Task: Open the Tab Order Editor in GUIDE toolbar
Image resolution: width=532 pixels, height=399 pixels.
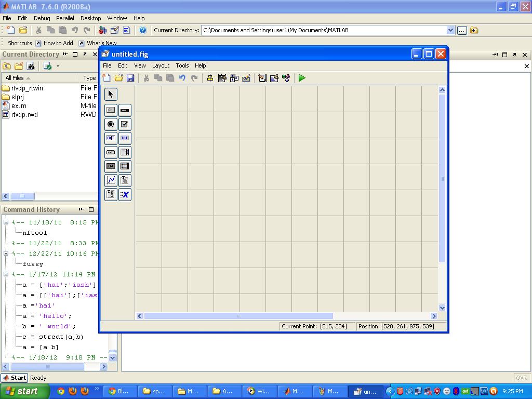Action: point(234,78)
